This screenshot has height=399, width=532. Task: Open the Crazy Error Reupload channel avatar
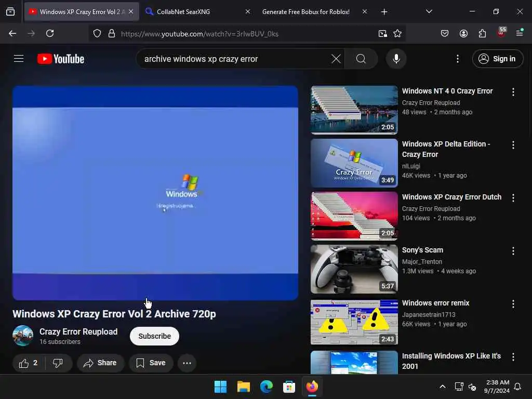[x=23, y=336]
